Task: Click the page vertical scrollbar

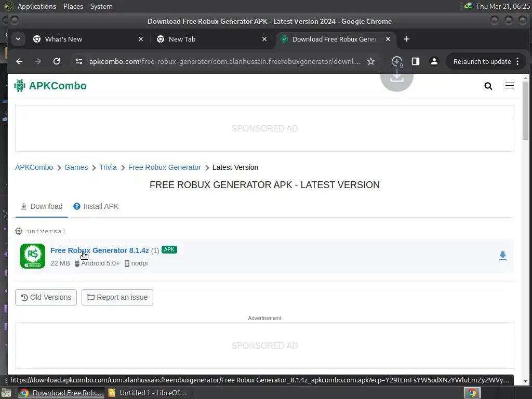Action: [x=525, y=110]
